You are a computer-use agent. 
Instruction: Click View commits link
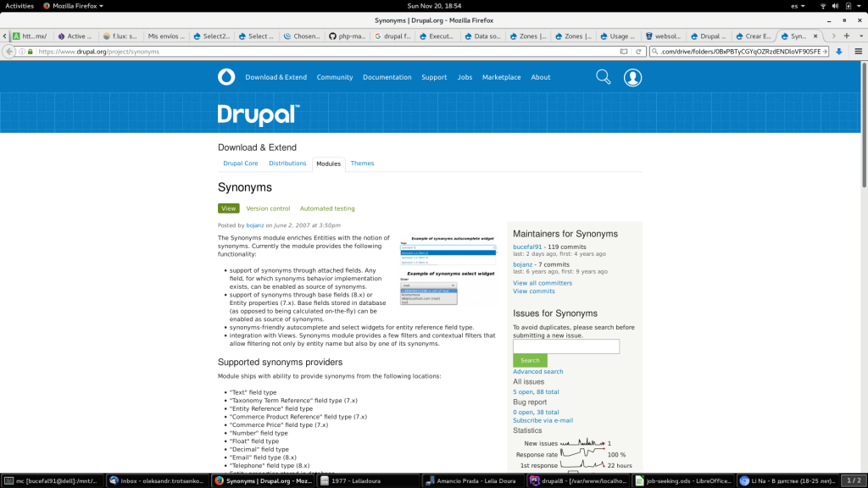[x=533, y=291]
